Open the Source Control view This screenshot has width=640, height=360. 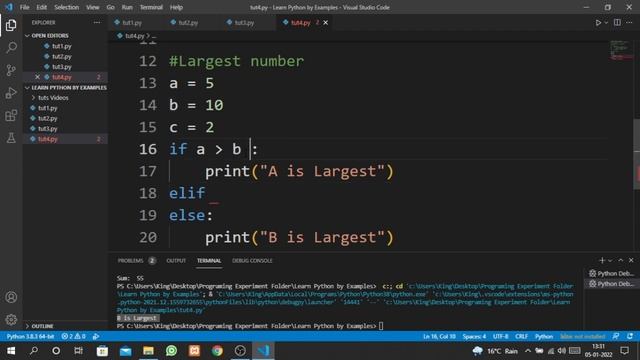[11, 70]
